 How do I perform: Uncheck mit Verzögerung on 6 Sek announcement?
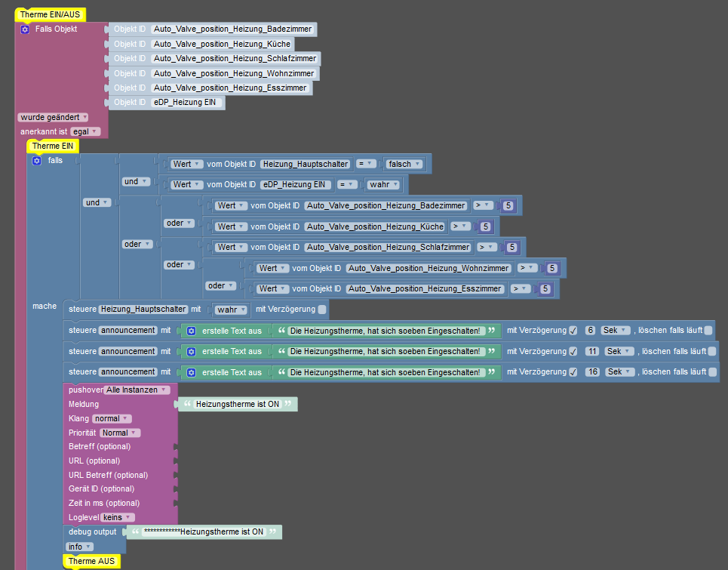tap(573, 330)
